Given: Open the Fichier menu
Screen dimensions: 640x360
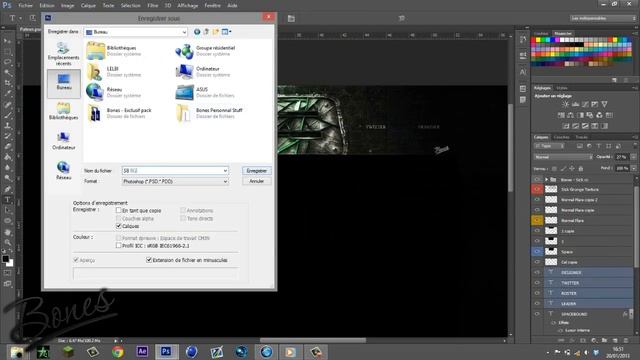Looking at the screenshot, I should 25,6.
